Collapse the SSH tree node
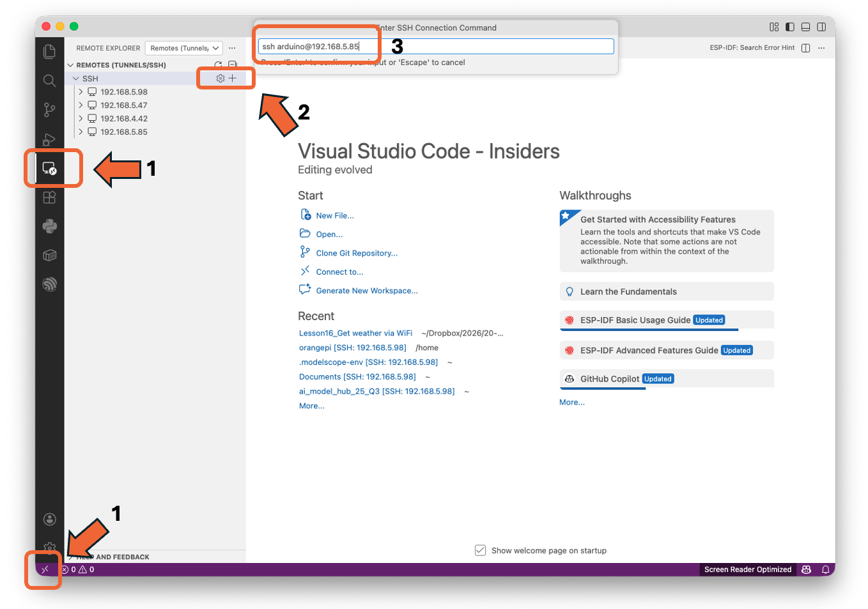 pyautogui.click(x=76, y=79)
